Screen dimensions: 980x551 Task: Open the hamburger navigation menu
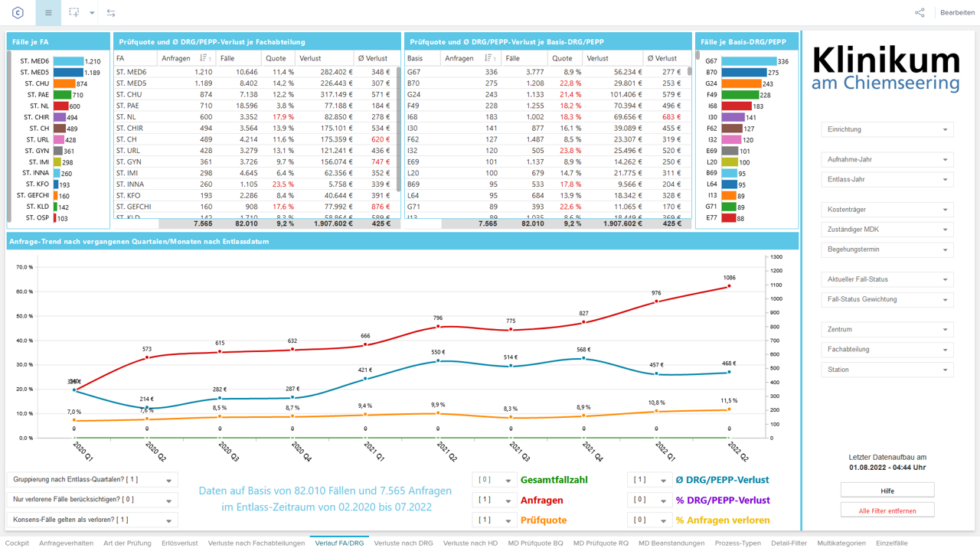(x=48, y=12)
